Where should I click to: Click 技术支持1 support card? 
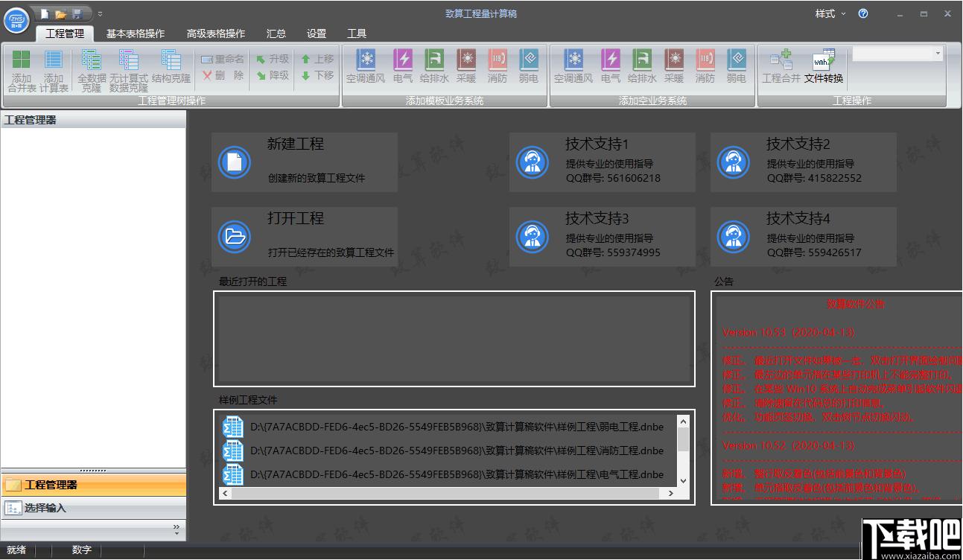pyautogui.click(x=603, y=162)
